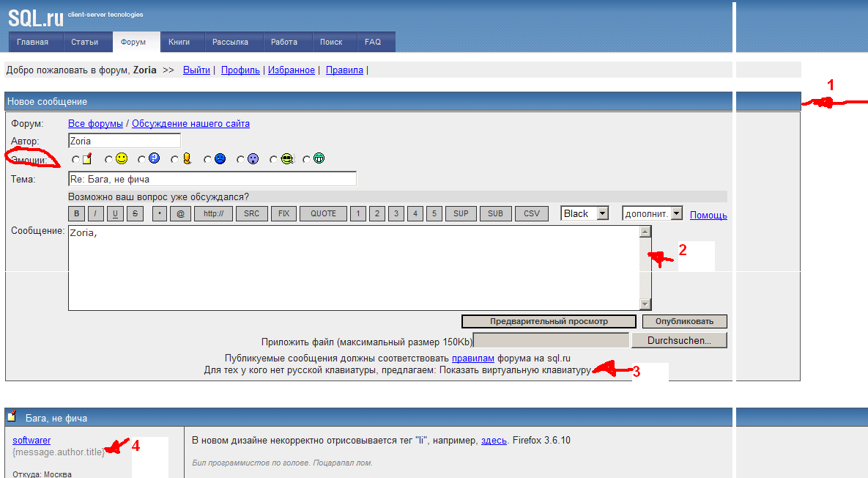This screenshot has width=868, height=478.
Task: Toggle strikethrough with the S button
Action: pyautogui.click(x=135, y=214)
